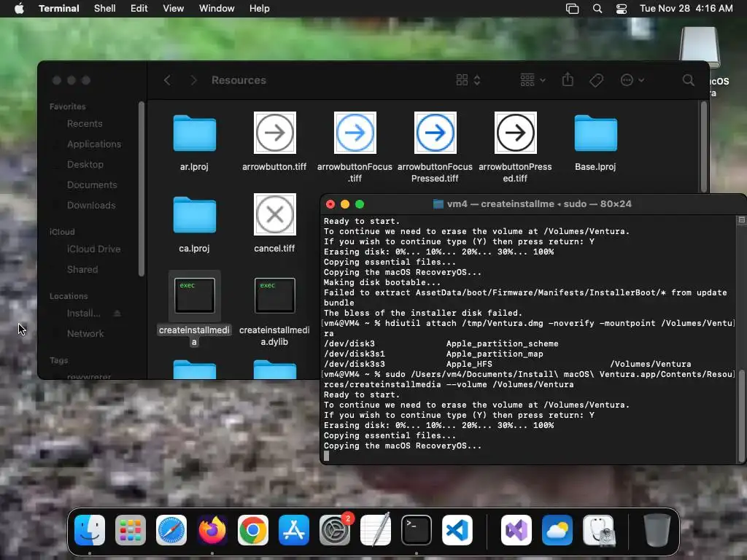Open TextEdit from the Dock
Viewport: 747px width, 560px height.
coord(376,530)
